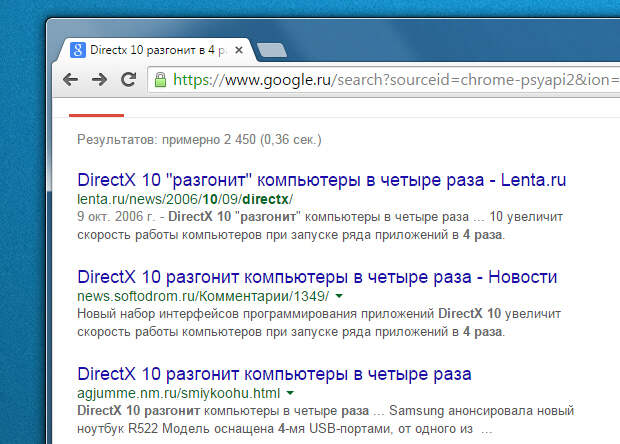
Task: Click the agjumme.nm.ru/smiykoohu.html URL text
Action: pyautogui.click(x=178, y=393)
